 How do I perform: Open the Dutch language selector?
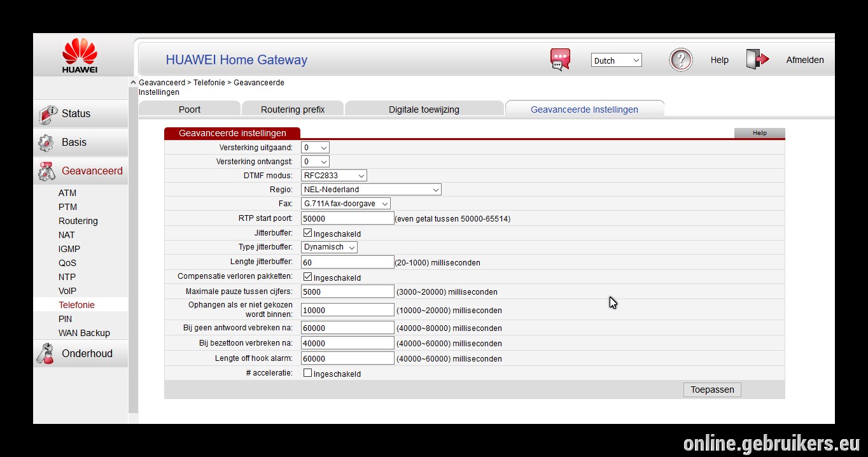coord(617,60)
